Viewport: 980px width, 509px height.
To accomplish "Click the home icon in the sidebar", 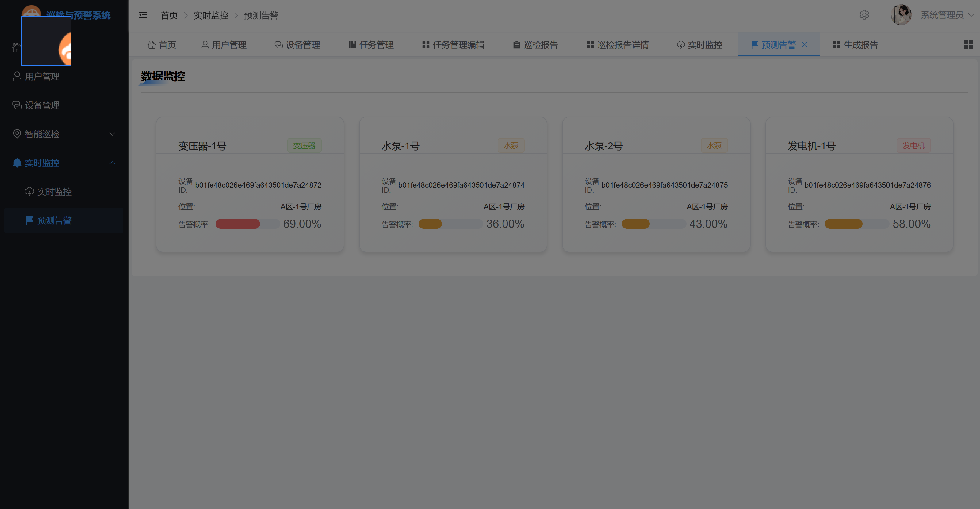I will click(17, 48).
